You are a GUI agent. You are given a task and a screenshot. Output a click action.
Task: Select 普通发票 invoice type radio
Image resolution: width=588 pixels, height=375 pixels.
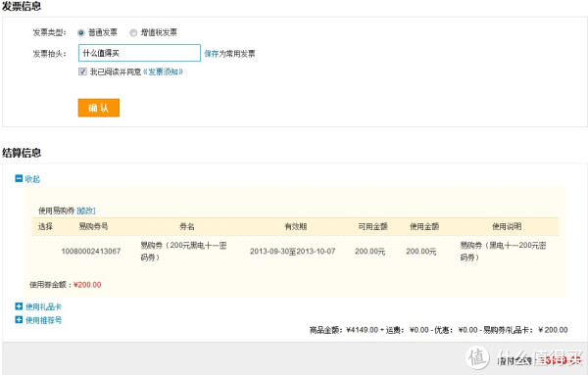click(81, 33)
